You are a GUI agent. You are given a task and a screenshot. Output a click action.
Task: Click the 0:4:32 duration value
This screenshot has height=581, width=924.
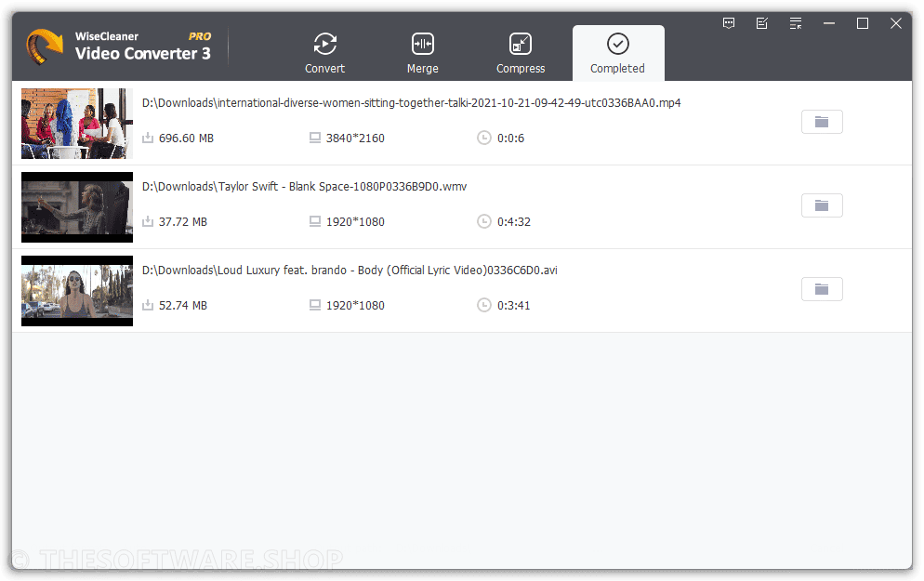(x=514, y=222)
